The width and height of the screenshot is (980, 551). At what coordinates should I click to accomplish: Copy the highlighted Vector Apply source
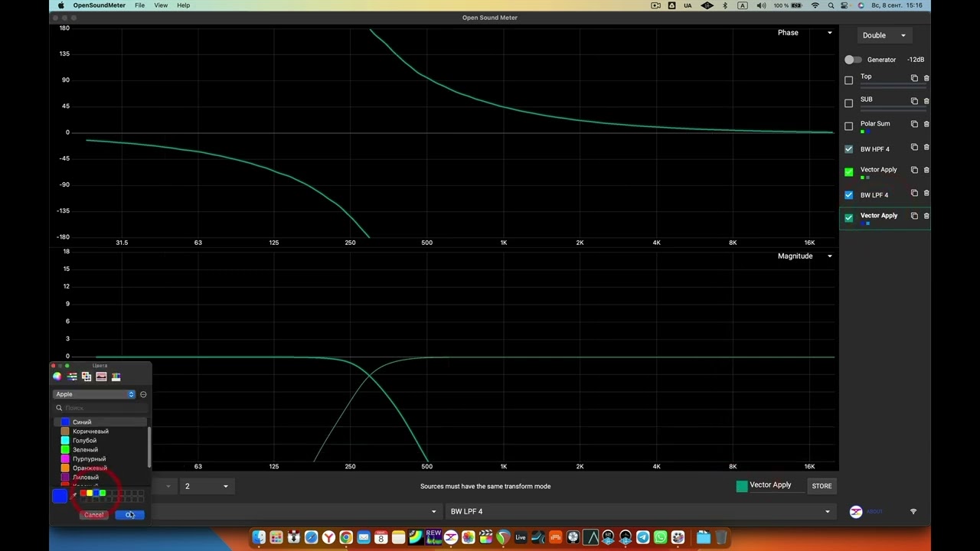pos(914,216)
